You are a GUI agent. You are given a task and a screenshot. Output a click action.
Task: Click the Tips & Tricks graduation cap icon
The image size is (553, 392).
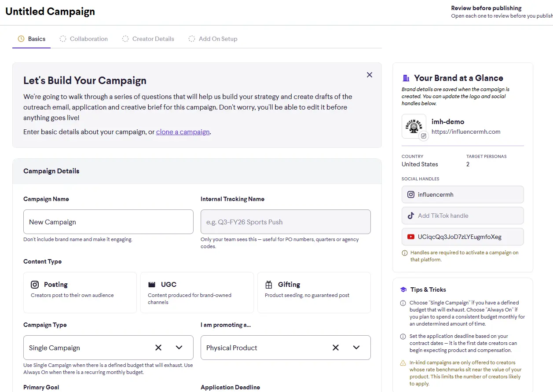point(403,289)
